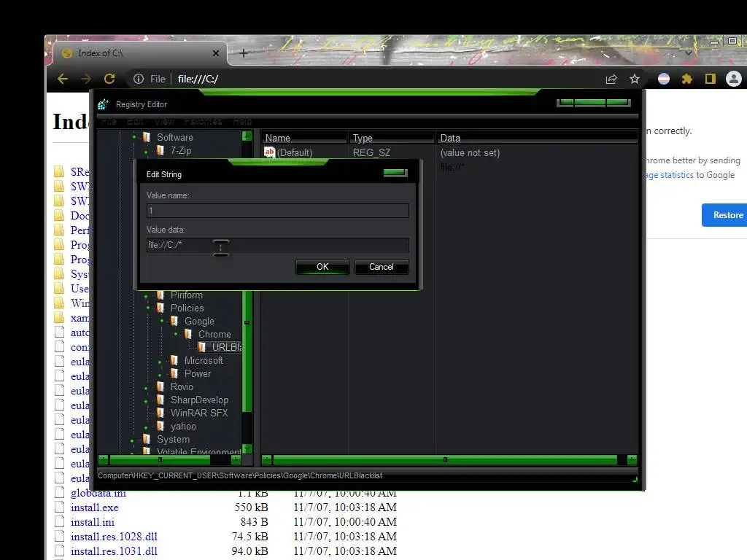
Task: Open the Favorites menu in Registry Editor
Action: click(204, 122)
